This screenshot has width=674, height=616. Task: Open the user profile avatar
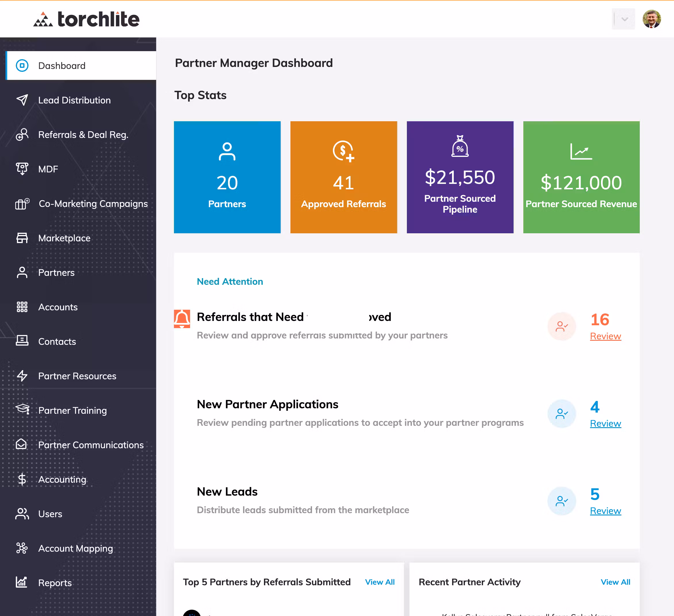[651, 19]
